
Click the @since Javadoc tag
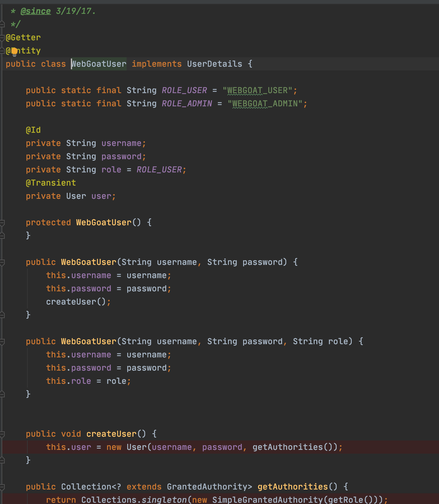35,11
